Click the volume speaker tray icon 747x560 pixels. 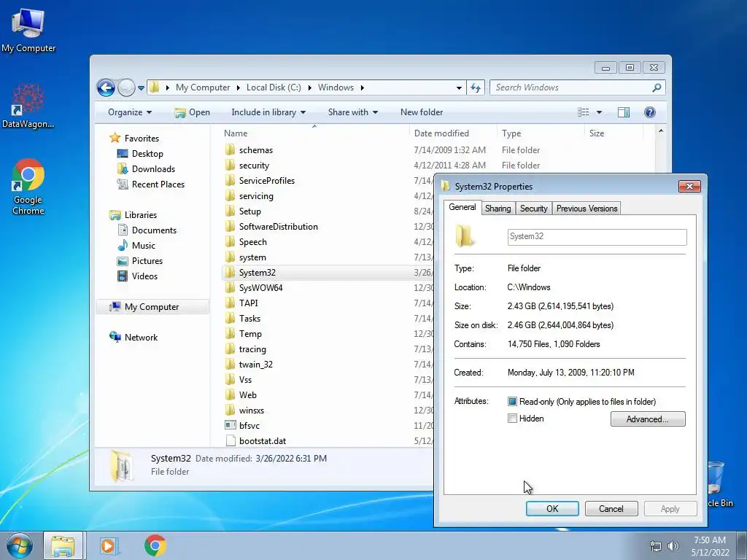coord(673,546)
